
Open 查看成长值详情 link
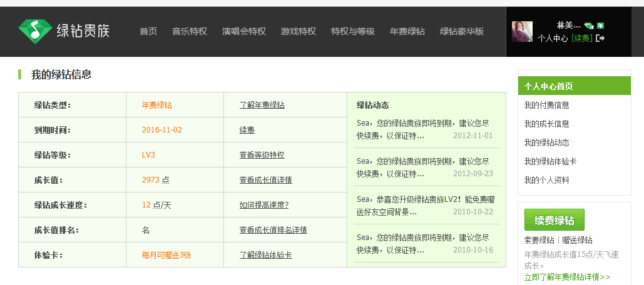tap(266, 180)
